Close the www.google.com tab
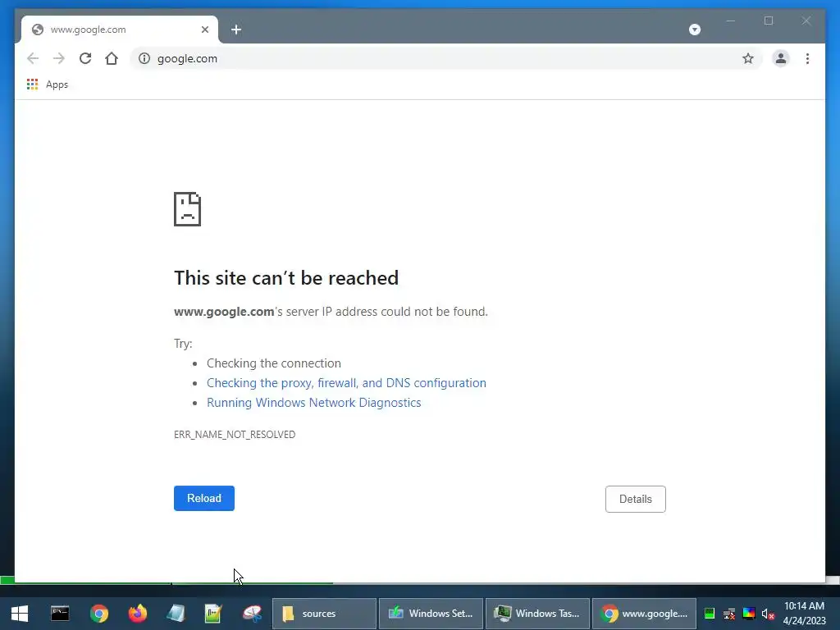The width and height of the screenshot is (840, 630). (x=204, y=30)
